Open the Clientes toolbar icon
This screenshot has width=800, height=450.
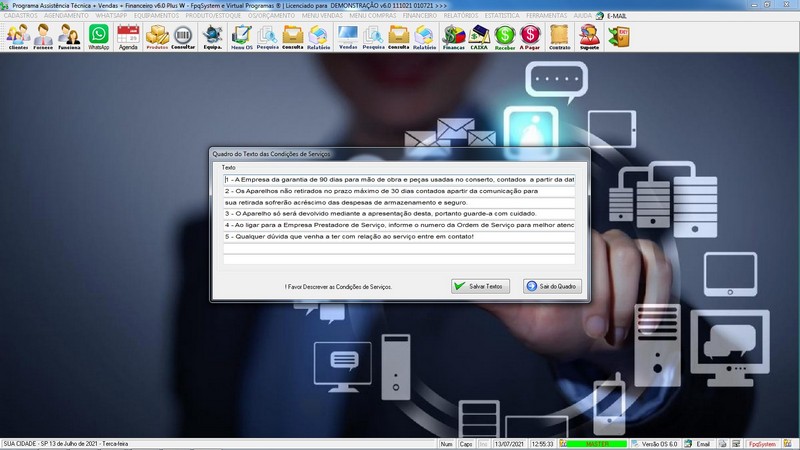click(x=18, y=37)
